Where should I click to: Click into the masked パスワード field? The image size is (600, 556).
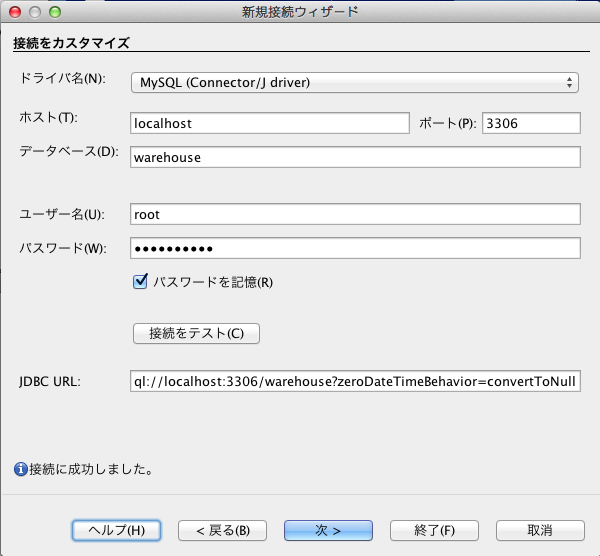pos(355,248)
